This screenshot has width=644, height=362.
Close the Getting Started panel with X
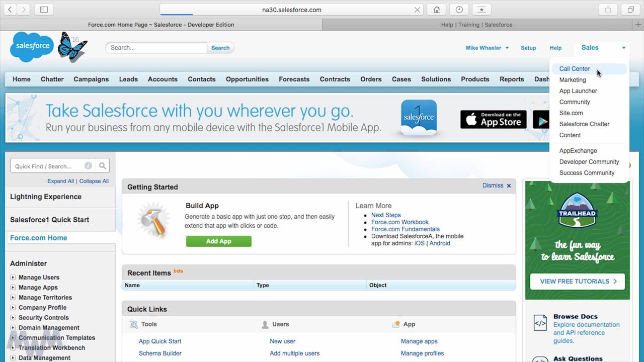pyautogui.click(x=509, y=186)
